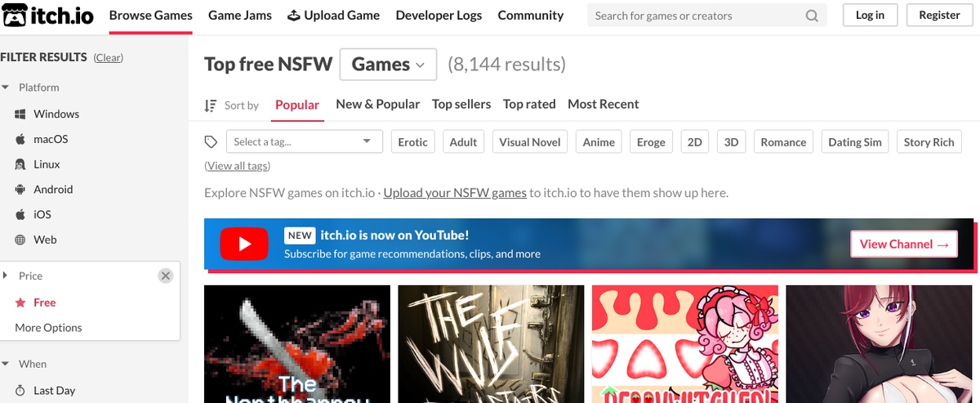Filter by the Visual Novel tag
This screenshot has width=980, height=403.
pyautogui.click(x=530, y=141)
